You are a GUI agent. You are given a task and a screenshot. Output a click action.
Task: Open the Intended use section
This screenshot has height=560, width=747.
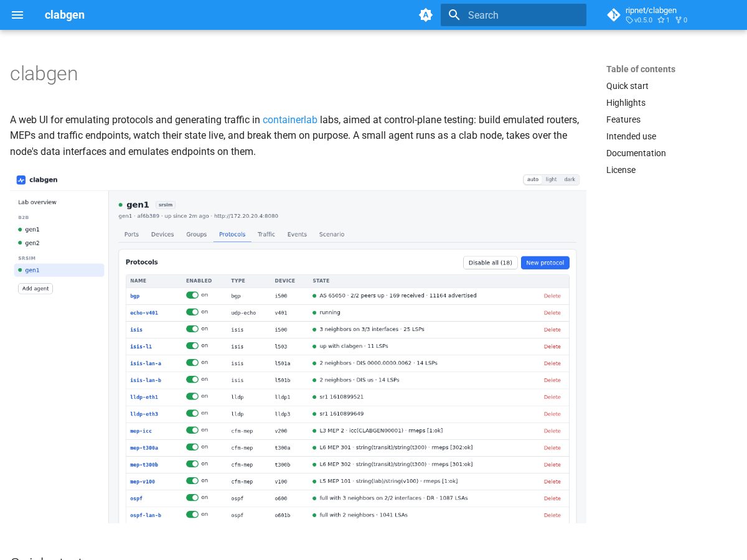631,136
